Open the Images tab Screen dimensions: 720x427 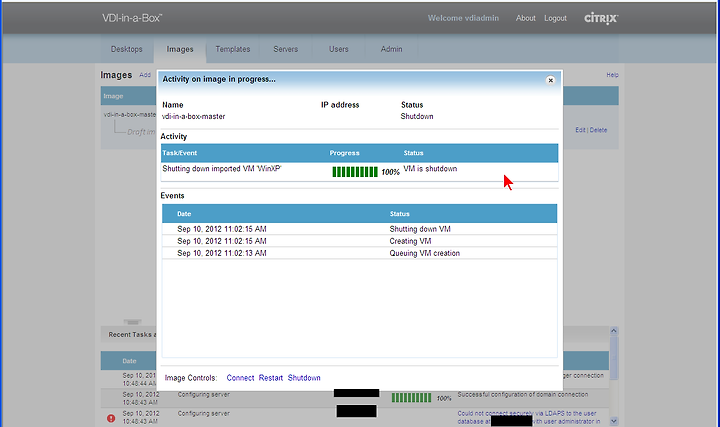tap(180, 49)
